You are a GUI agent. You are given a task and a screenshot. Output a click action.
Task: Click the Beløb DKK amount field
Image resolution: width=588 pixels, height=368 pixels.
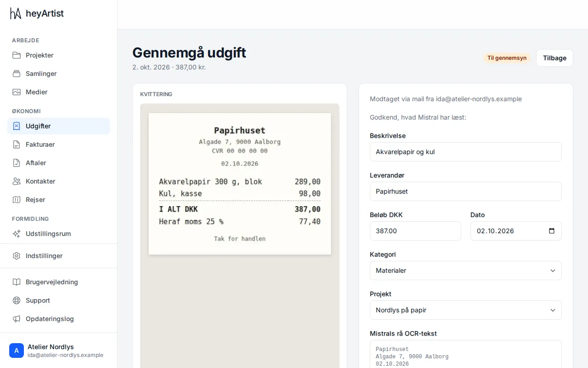[415, 231]
